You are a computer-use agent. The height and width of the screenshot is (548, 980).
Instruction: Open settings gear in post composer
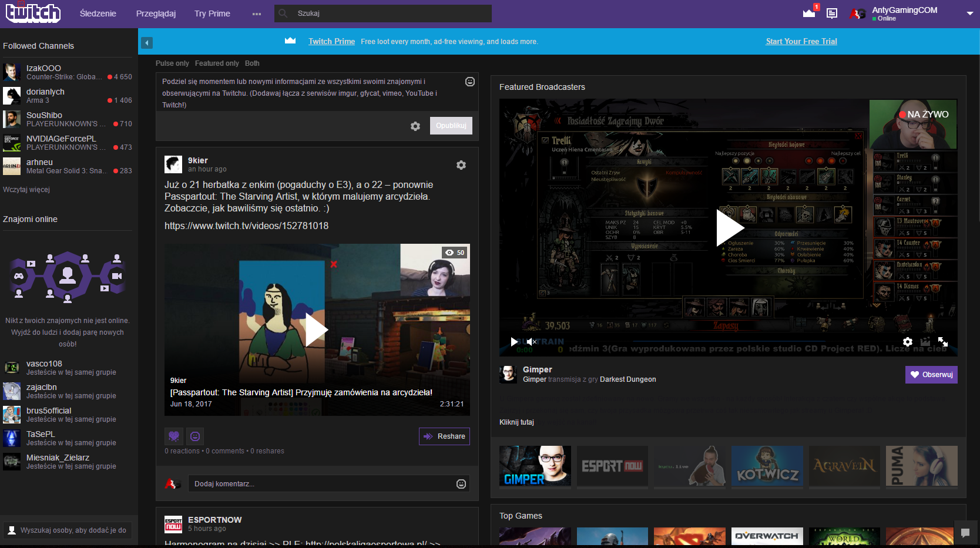click(x=415, y=126)
